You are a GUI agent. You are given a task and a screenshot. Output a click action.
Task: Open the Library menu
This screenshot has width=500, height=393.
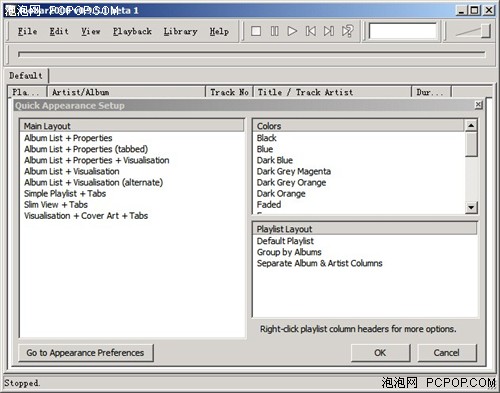[180, 31]
